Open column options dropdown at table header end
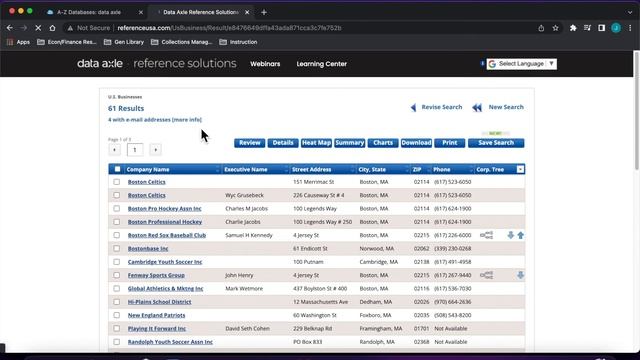The width and height of the screenshot is (640, 360). 520,169
